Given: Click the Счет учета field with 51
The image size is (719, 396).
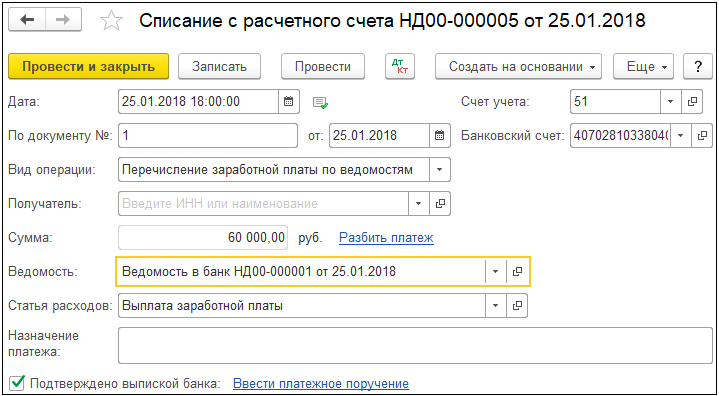Looking at the screenshot, I should [615, 101].
